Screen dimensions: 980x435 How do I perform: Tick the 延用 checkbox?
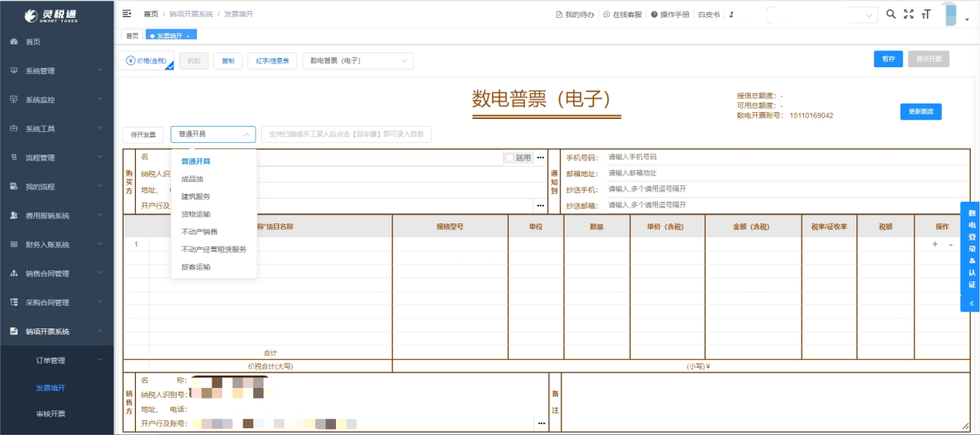[510, 158]
